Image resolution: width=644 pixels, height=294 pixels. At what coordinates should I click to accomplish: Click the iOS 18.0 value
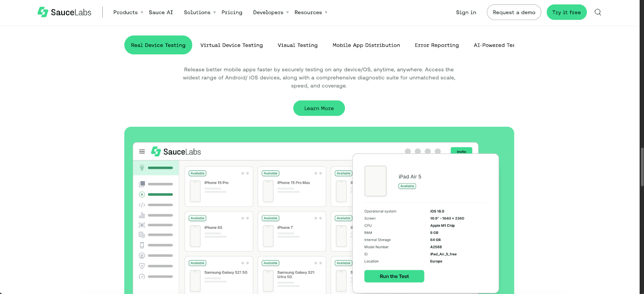pyautogui.click(x=437, y=211)
